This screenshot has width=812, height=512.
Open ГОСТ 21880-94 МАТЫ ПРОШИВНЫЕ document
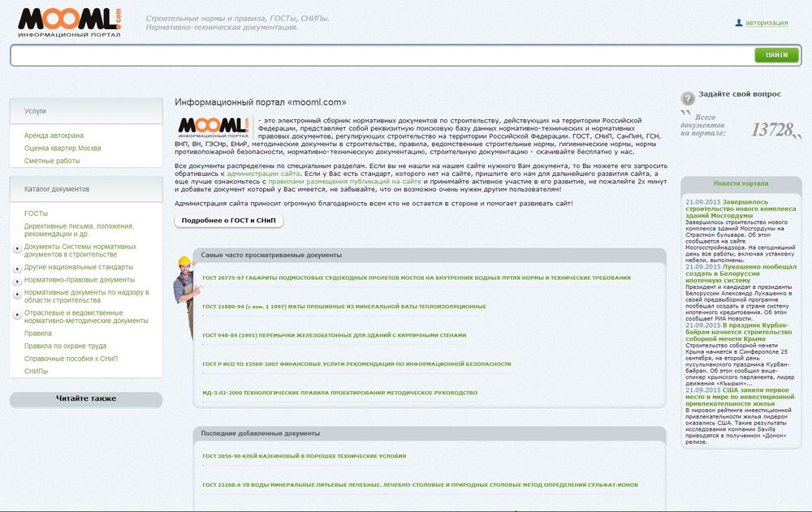344,307
